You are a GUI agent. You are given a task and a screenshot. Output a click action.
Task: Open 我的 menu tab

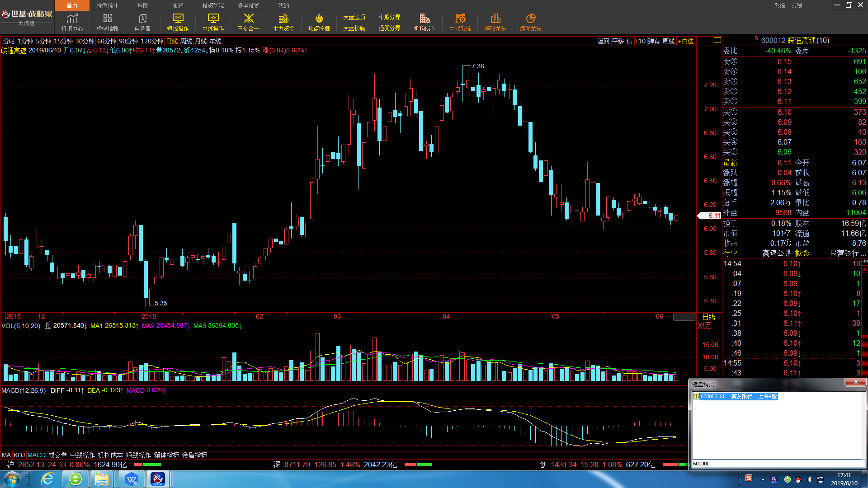click(283, 5)
